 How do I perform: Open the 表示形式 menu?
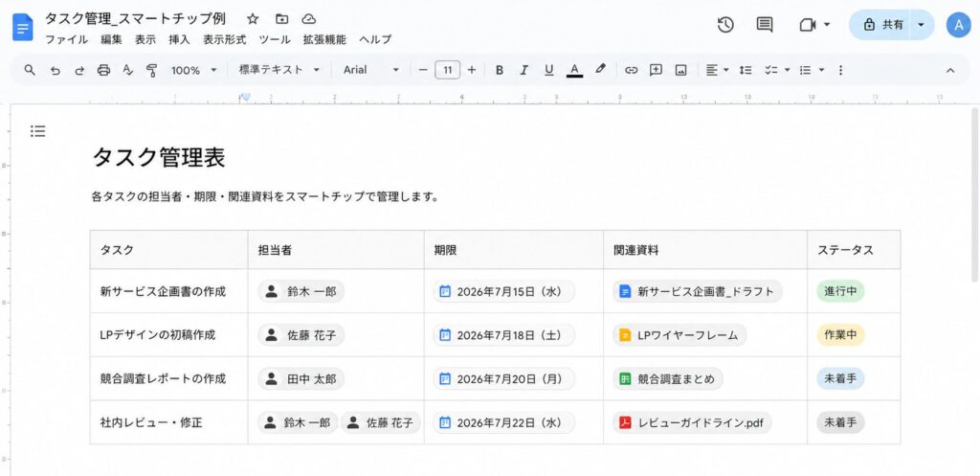tap(224, 39)
